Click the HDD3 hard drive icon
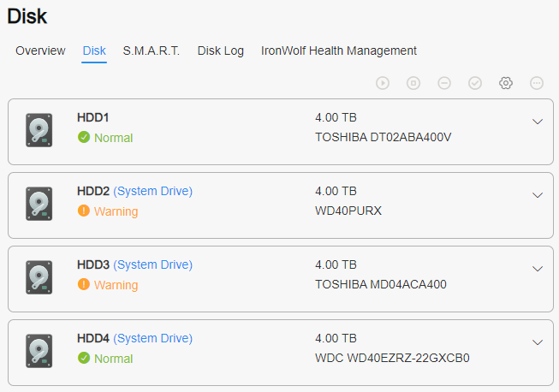This screenshot has width=559, height=392. pos(39,277)
